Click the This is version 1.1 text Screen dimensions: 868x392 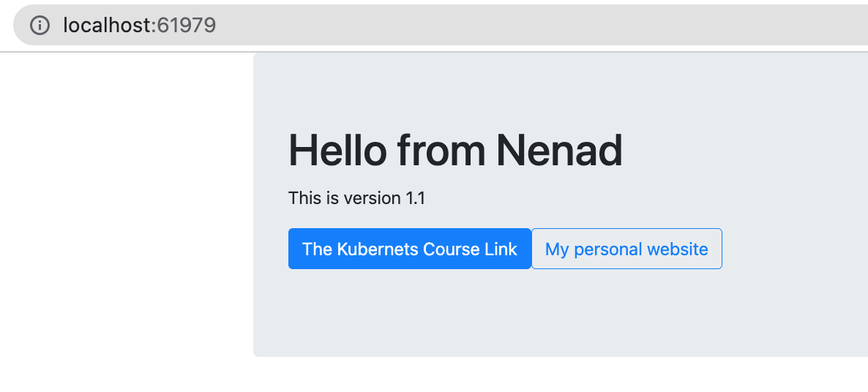tap(357, 198)
